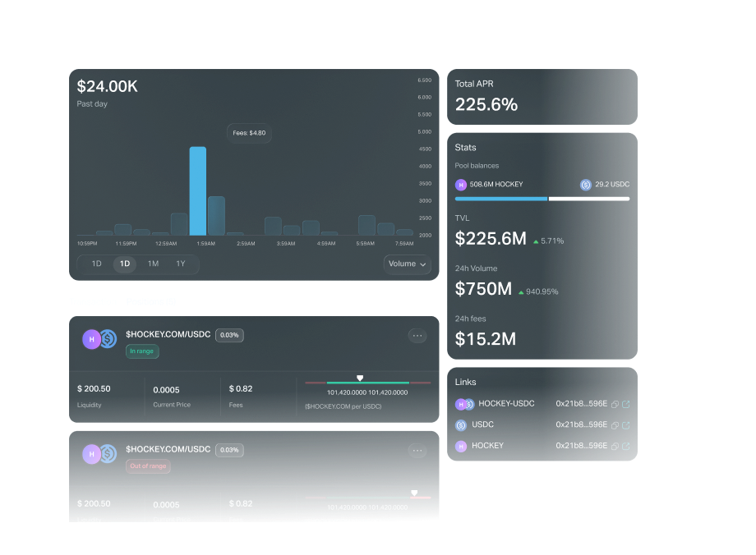Screen dimensions: 756x555
Task: Copy the HOCKEY-USDC pool address
Action: coord(615,404)
